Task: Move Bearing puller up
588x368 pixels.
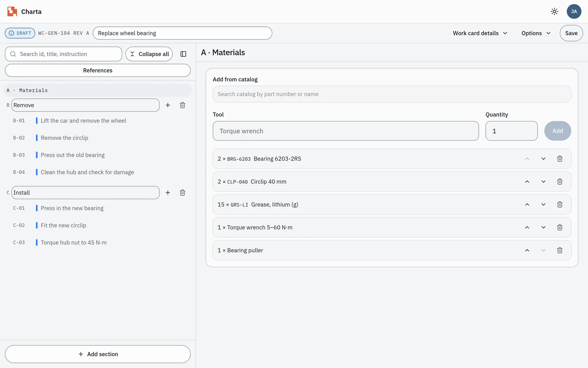Action: [x=527, y=250]
